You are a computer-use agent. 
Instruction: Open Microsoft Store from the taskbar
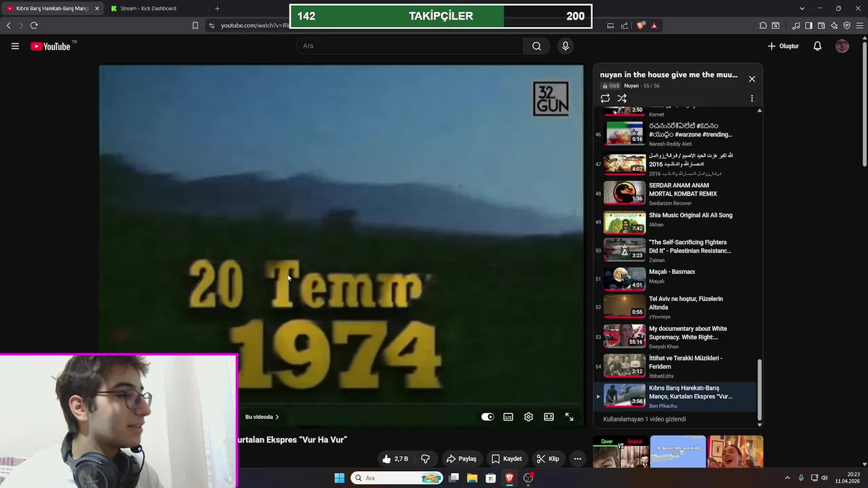(x=490, y=478)
